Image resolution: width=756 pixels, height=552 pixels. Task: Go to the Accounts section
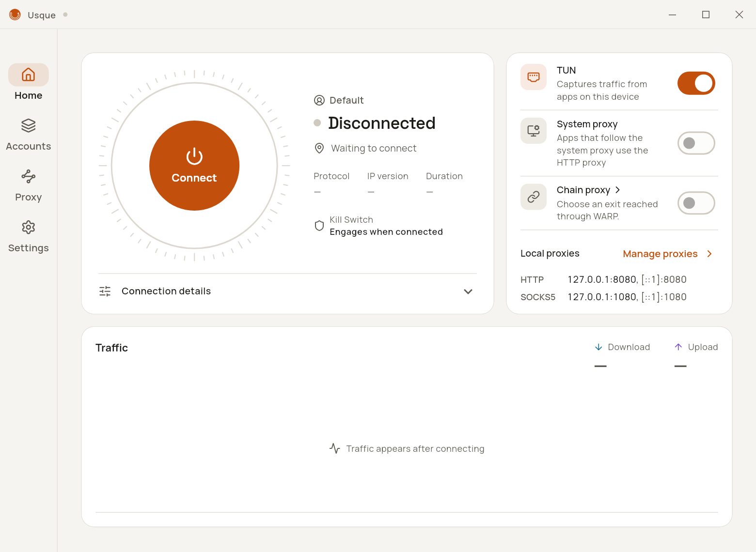click(28, 134)
